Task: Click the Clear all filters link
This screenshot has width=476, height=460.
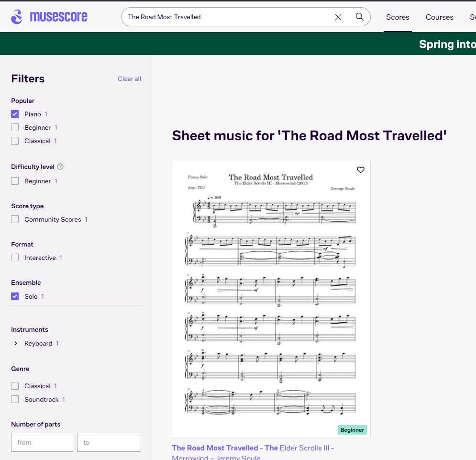Action: coord(129,79)
